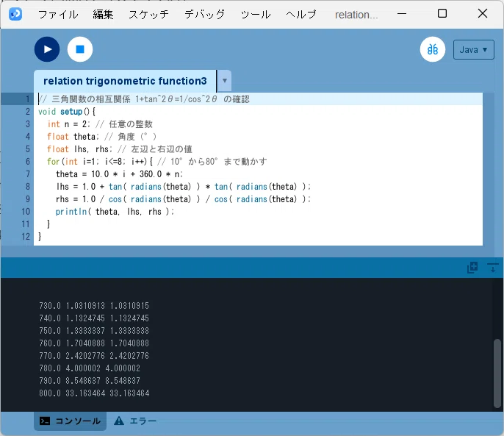504x436 pixels.
Task: Close the Processing window
Action: pyautogui.click(x=483, y=13)
